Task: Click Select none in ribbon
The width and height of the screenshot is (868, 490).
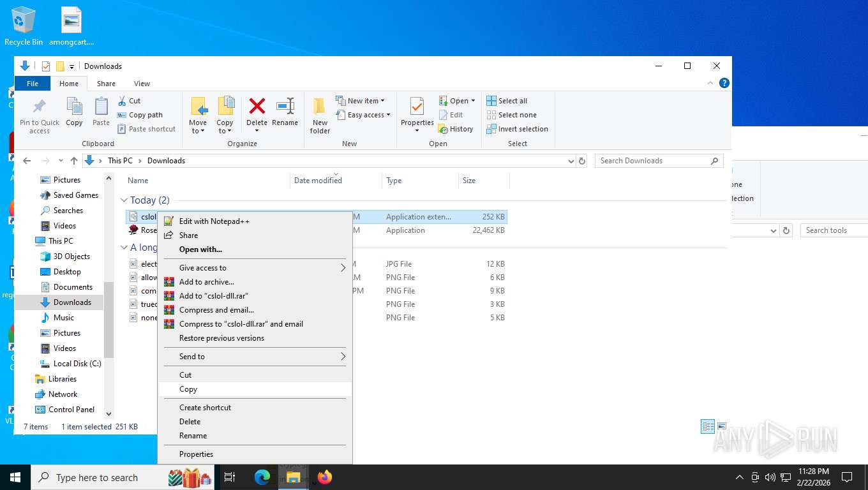Action: (511, 115)
